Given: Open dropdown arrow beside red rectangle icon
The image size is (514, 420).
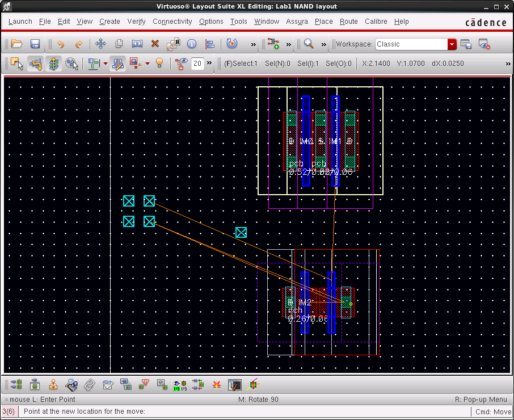Looking at the screenshot, I should click(148, 64).
